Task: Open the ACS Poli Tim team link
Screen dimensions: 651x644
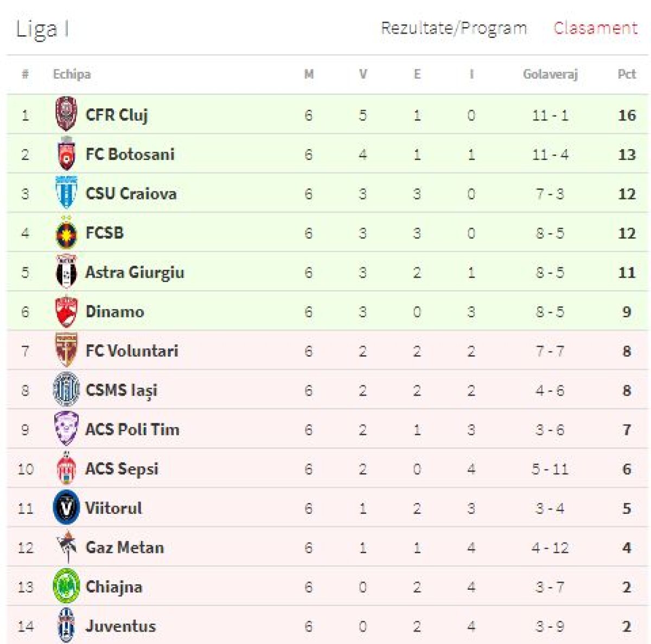Action: [x=132, y=429]
